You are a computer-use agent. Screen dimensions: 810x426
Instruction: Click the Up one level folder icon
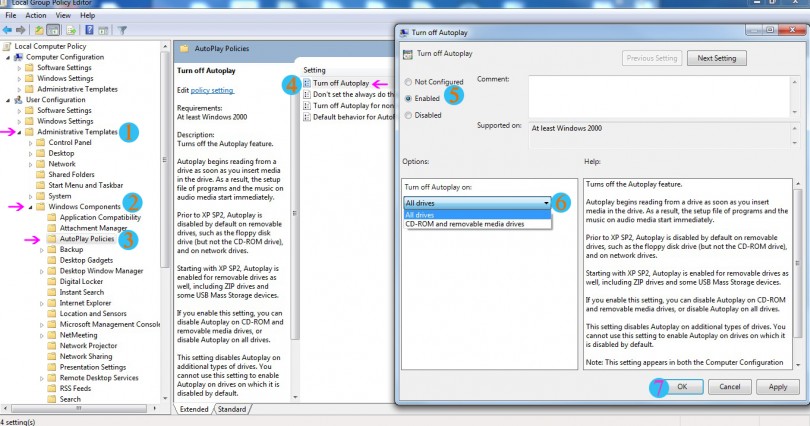(39, 30)
